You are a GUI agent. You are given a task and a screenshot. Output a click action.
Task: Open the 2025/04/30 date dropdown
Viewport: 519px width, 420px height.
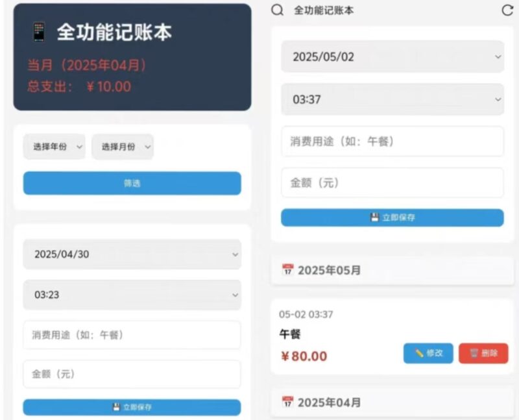pos(132,254)
